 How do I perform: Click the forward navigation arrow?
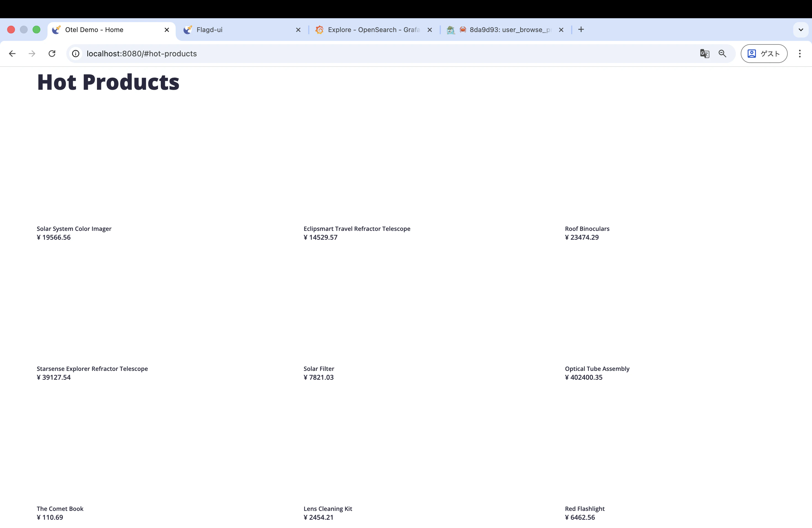click(32, 54)
